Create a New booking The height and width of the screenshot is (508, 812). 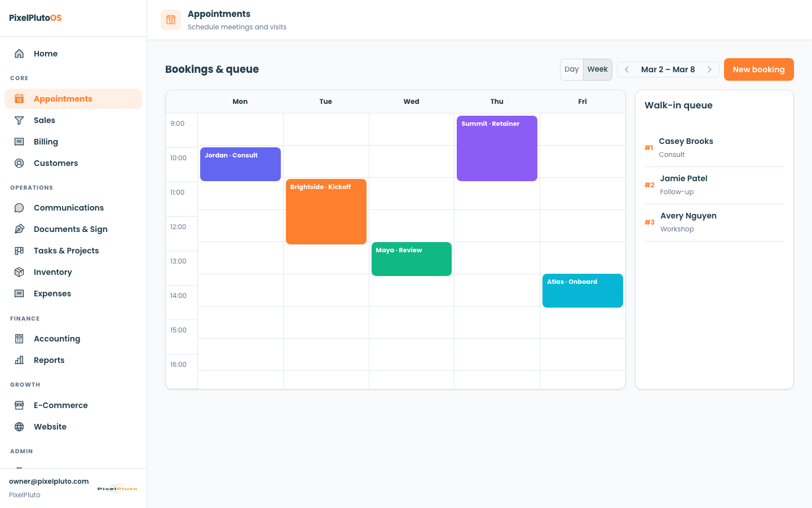point(759,69)
